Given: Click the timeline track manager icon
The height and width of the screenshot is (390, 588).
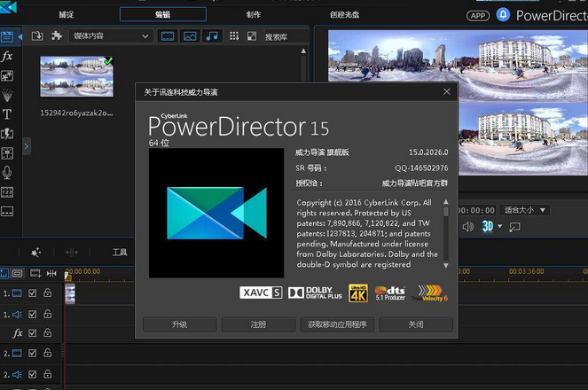Looking at the screenshot, I should click(x=4, y=274).
